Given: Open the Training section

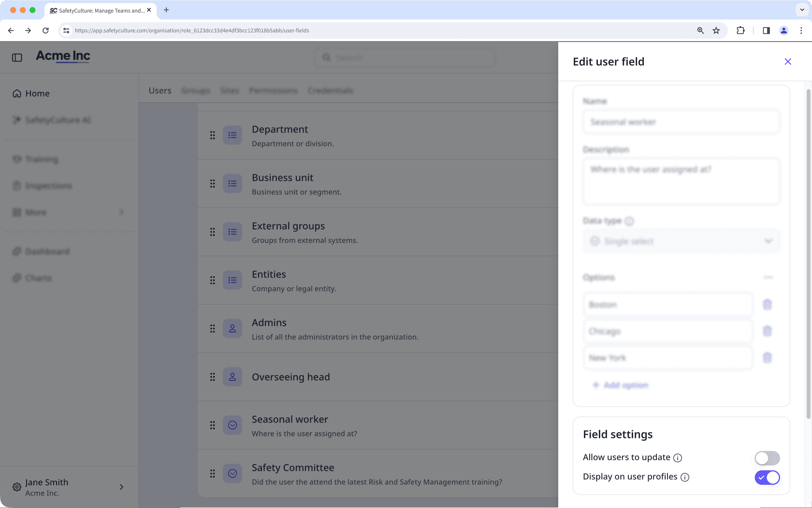Looking at the screenshot, I should pos(42,159).
